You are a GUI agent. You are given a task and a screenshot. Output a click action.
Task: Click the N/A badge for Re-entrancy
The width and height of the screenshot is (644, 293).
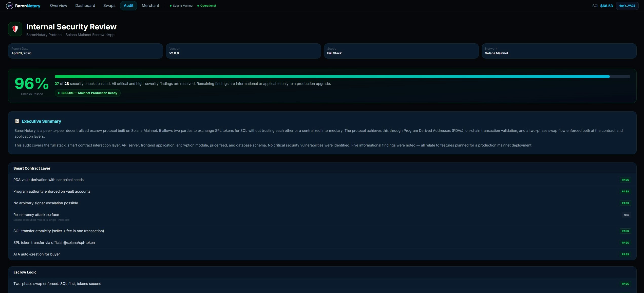coord(626,215)
